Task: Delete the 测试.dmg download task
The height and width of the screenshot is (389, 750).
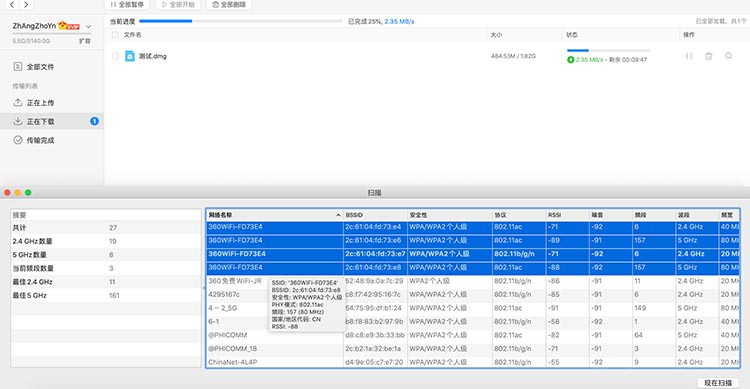Action: tap(708, 56)
